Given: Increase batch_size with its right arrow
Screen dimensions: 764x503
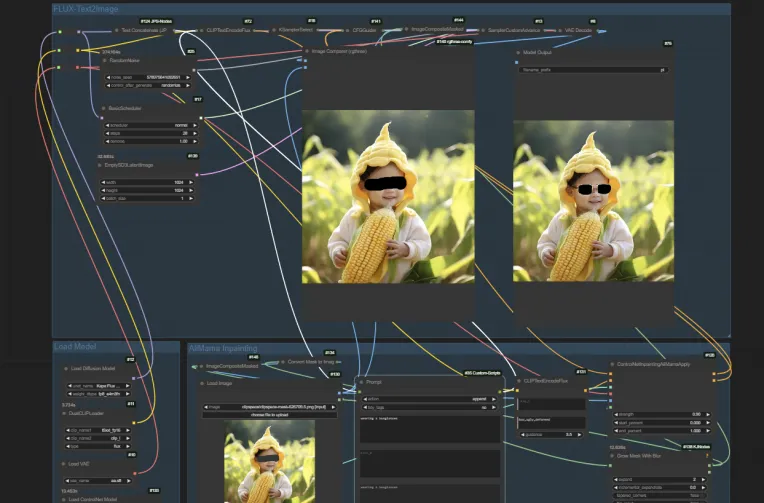Looking at the screenshot, I should click(x=191, y=198).
